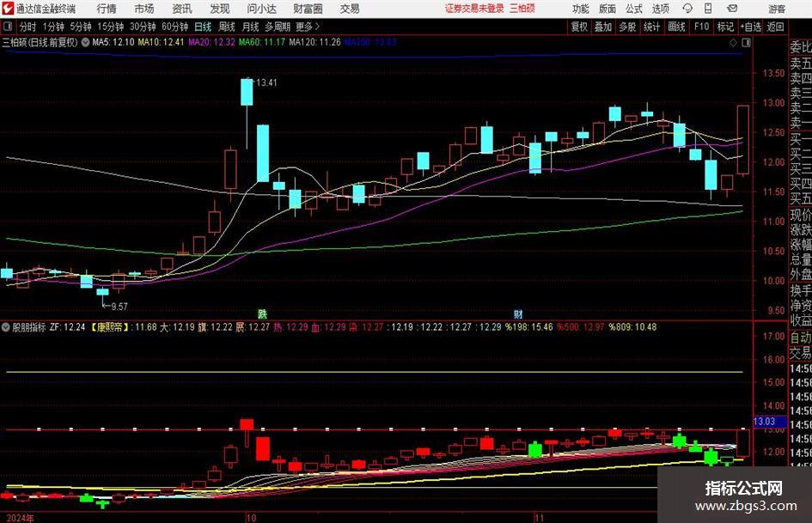The height and width of the screenshot is (523, 812).
Task: Click the MA5: 12.10 label
Action: pyautogui.click(x=113, y=42)
